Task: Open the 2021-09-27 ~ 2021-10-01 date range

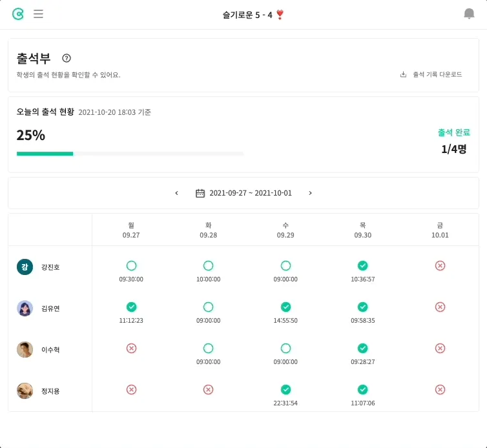Action: (251, 193)
